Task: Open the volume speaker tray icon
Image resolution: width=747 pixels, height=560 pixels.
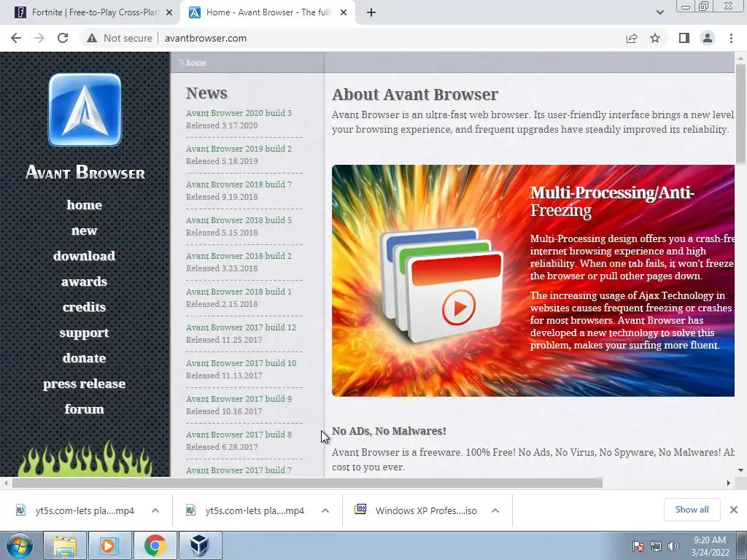Action: coord(673,546)
